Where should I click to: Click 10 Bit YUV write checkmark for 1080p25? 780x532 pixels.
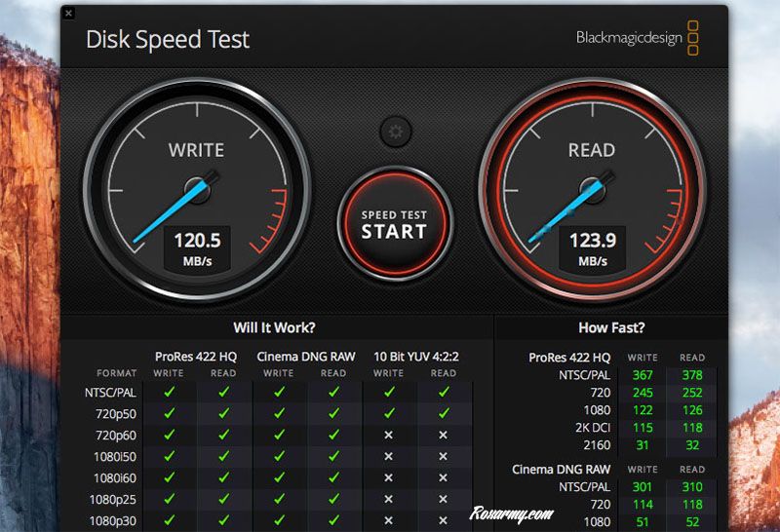pyautogui.click(x=388, y=499)
